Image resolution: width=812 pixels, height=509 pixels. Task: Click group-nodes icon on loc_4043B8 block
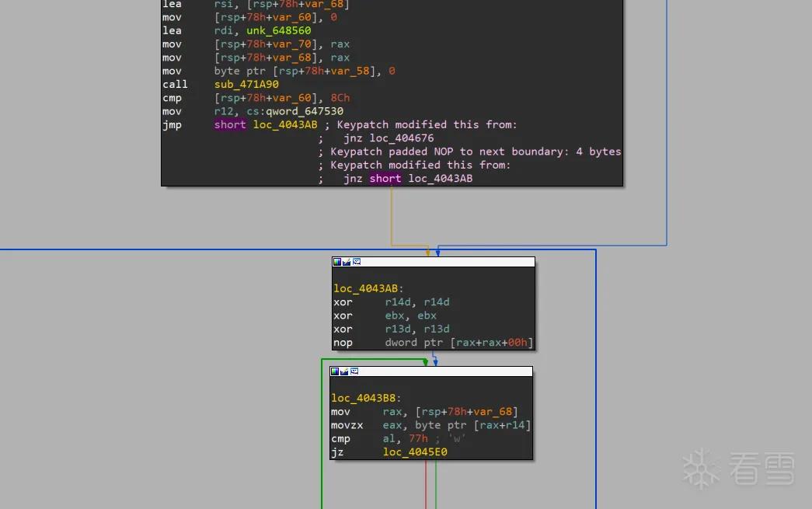(x=354, y=371)
